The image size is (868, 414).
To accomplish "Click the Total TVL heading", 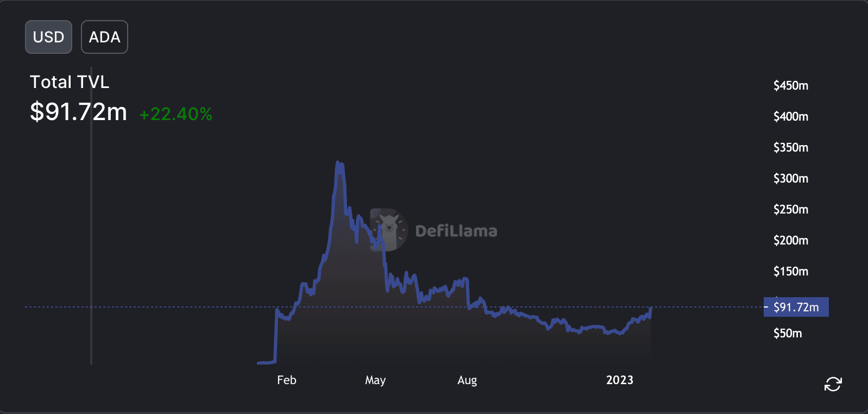I will coord(70,82).
